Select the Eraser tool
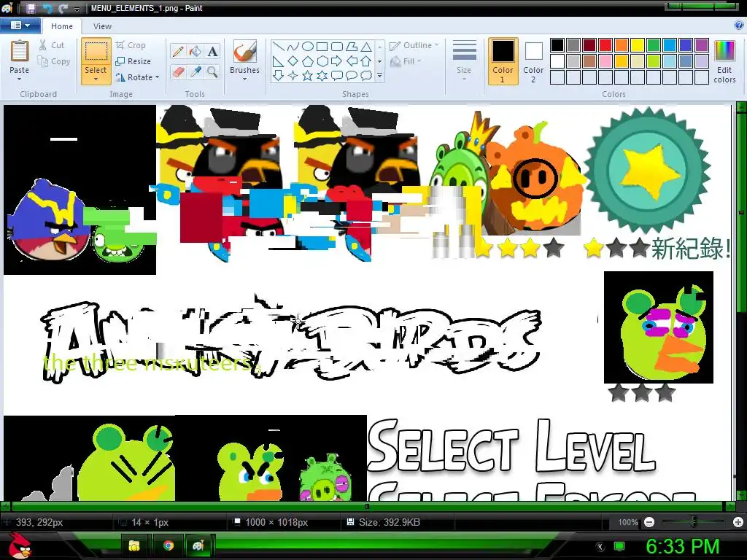The width and height of the screenshot is (747, 560). (x=178, y=72)
